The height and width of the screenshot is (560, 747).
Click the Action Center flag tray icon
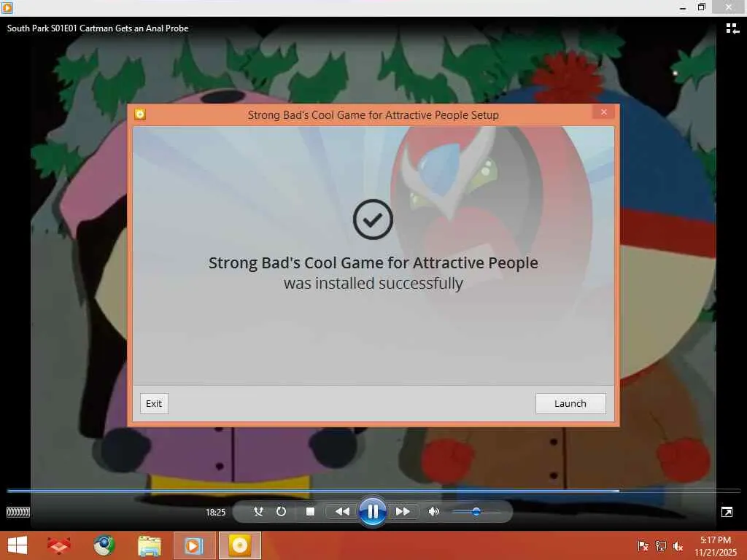click(x=643, y=546)
